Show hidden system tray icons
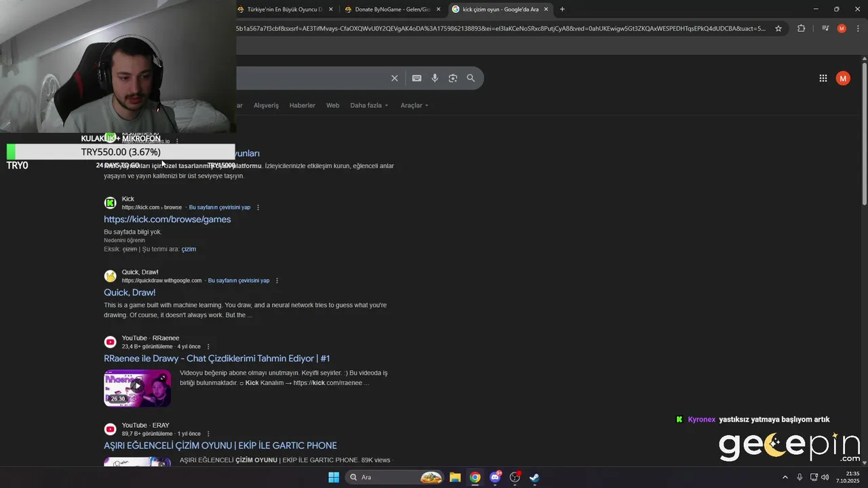 click(x=785, y=477)
